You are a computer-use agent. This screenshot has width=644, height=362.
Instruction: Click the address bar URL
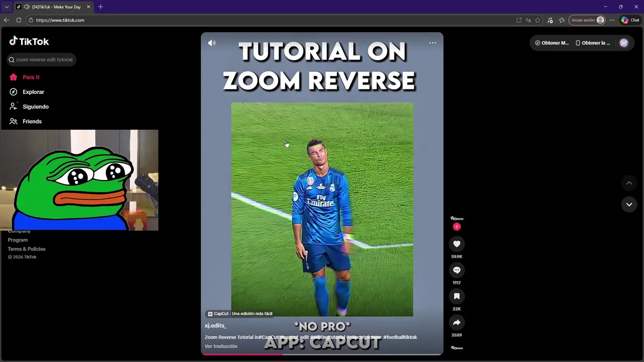(60, 20)
